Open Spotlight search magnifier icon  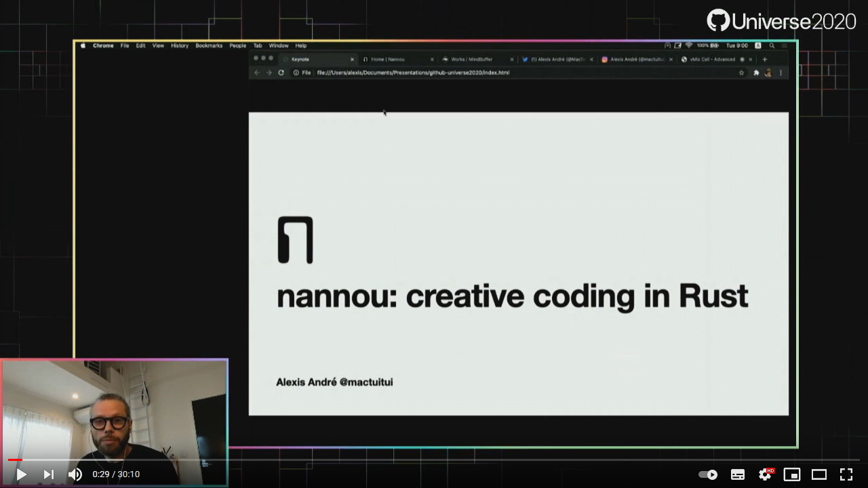pyautogui.click(x=772, y=45)
